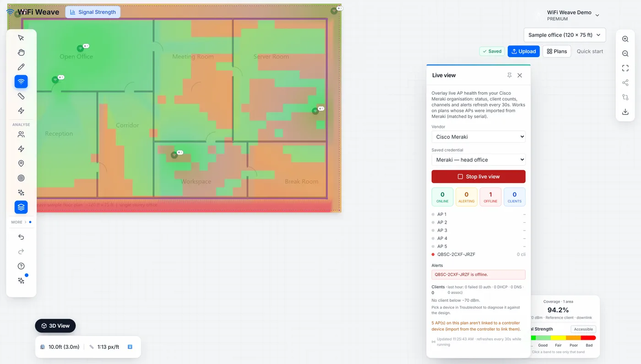The width and height of the screenshot is (641, 364).
Task: Click the redo arrow icon
Action: tap(21, 252)
